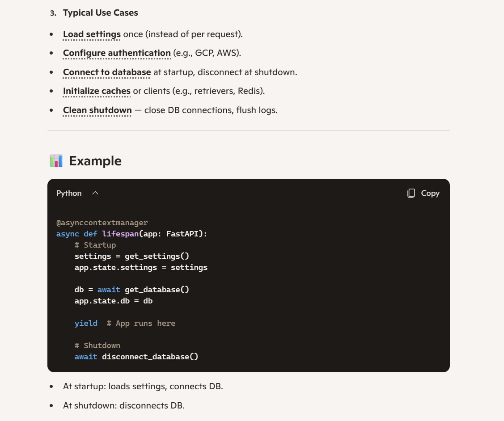The width and height of the screenshot is (504, 421).
Task: Click the get_database() call in code
Action: point(157,290)
